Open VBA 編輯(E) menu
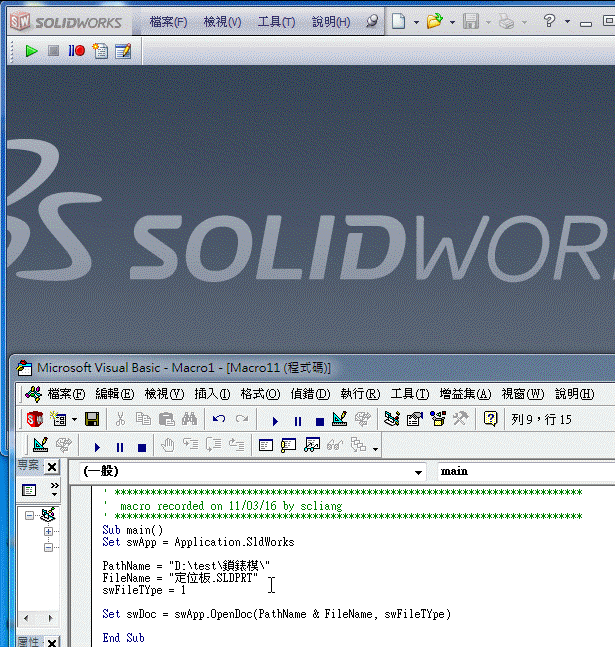 pyautogui.click(x=115, y=394)
